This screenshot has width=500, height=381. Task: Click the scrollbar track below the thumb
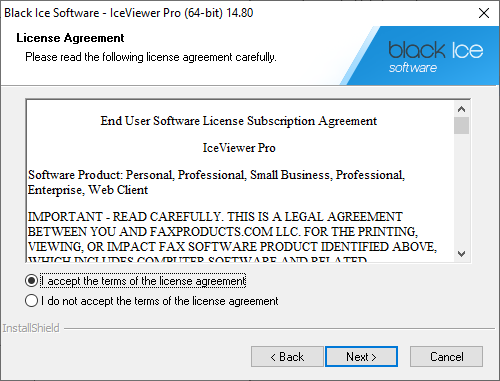click(461, 190)
